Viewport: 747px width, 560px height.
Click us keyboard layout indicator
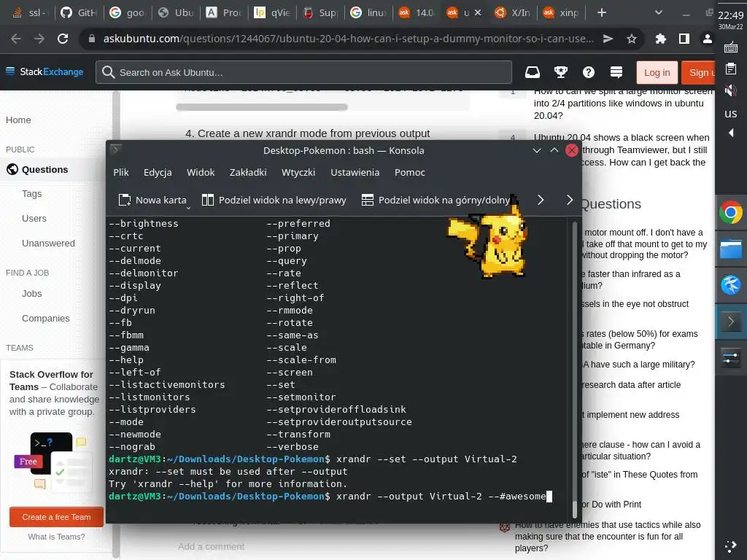click(731, 113)
